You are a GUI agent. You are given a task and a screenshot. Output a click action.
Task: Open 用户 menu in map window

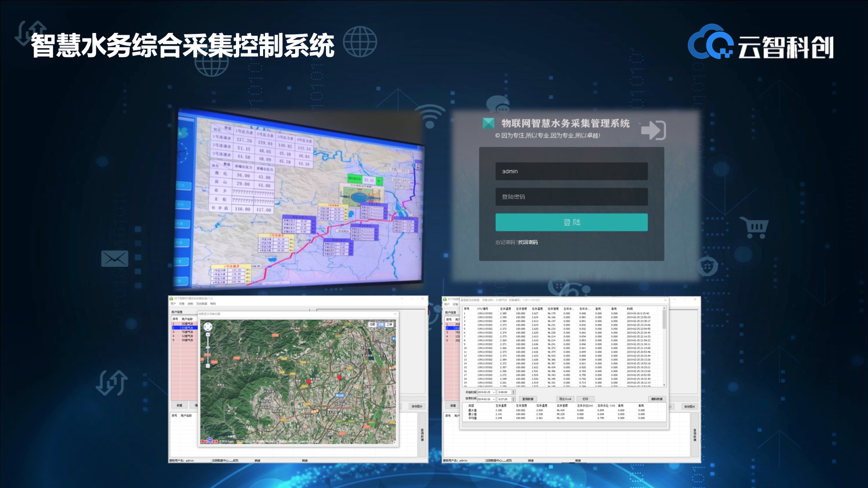coord(173,304)
